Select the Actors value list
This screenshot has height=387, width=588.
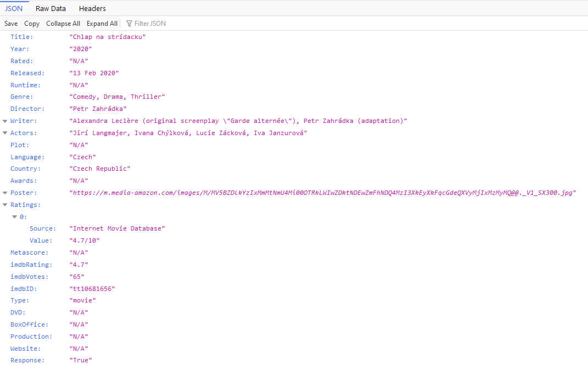tap(188, 133)
